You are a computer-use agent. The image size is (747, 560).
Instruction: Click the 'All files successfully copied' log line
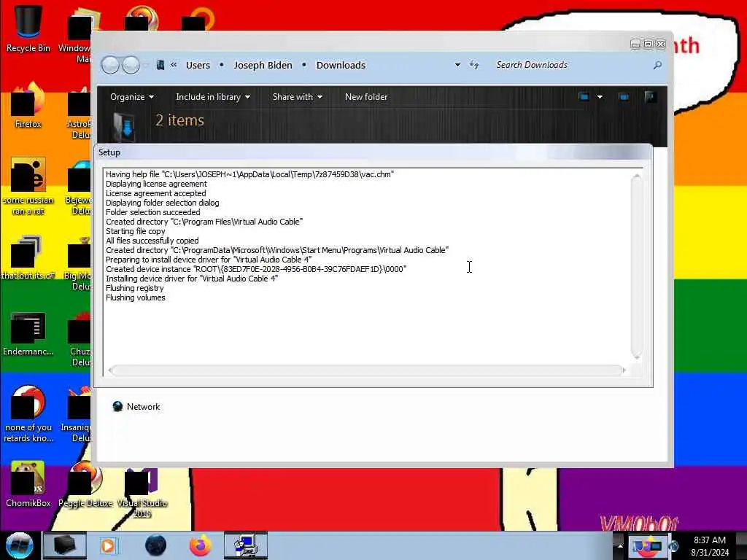pos(152,241)
